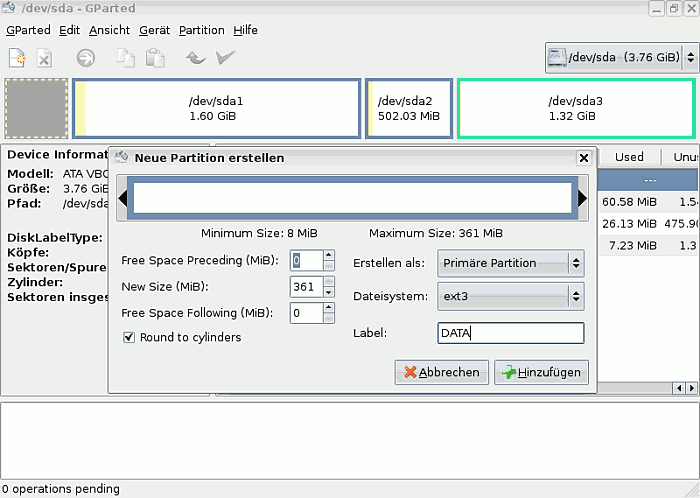Screen dimensions: 700x498
Task: Click the Label text field containing DATA
Action: [x=510, y=333]
